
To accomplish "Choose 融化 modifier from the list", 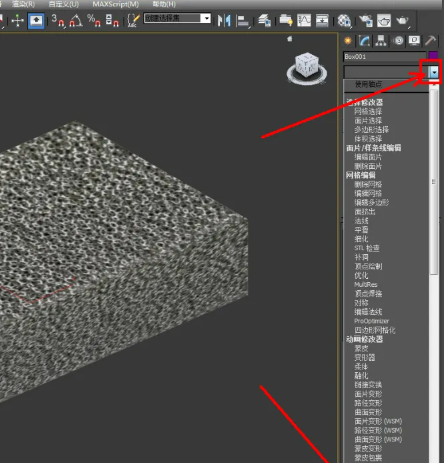I will point(361,376).
